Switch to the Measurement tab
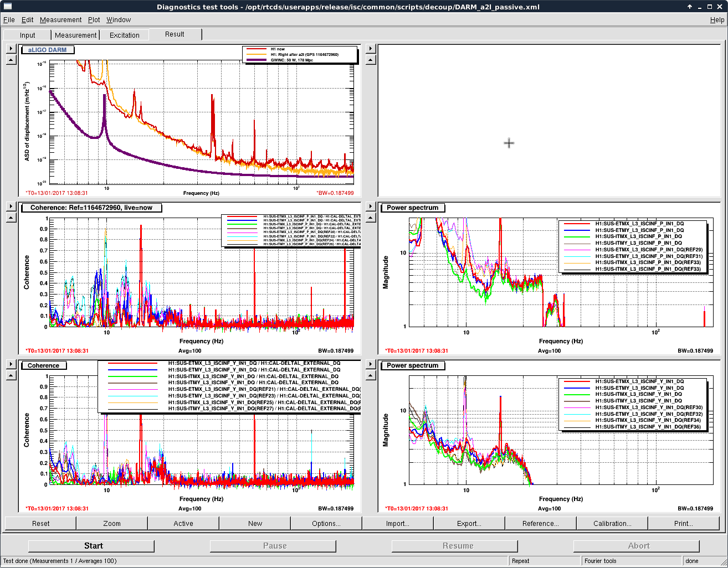This screenshot has width=728, height=568. (x=76, y=35)
